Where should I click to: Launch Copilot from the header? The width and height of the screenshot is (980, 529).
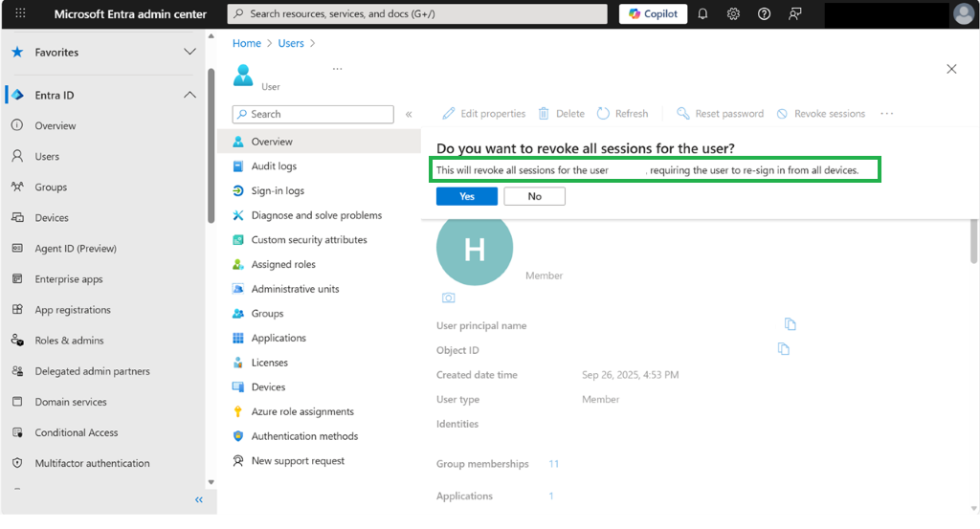[x=653, y=13]
